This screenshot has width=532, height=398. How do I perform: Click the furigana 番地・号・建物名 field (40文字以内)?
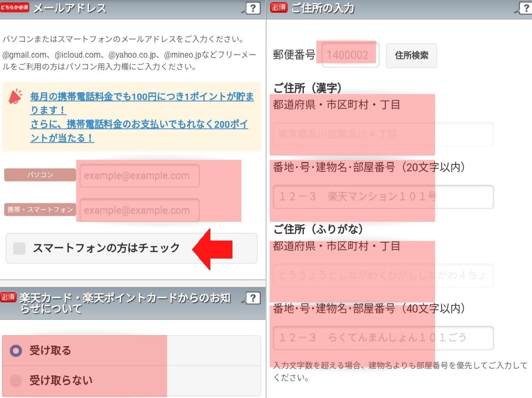[383, 338]
